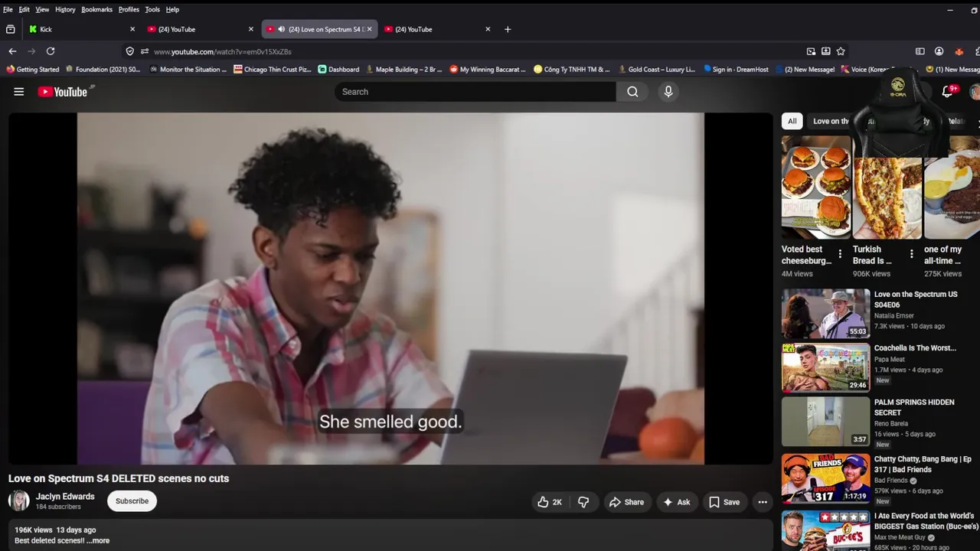The image size is (980, 551).
Task: Open Sign in - DreamHost bookmark
Action: tap(736, 69)
